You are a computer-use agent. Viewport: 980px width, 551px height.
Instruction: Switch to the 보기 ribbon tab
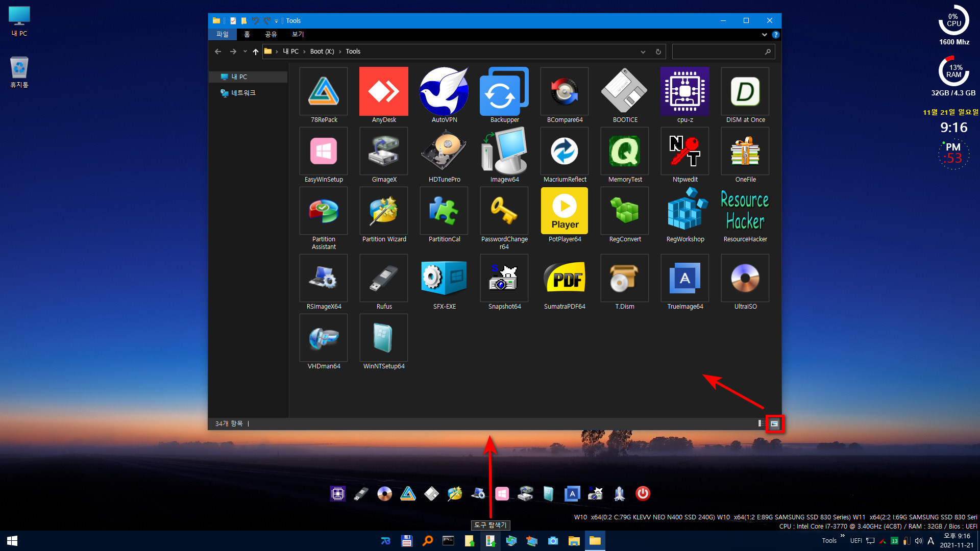tap(298, 34)
